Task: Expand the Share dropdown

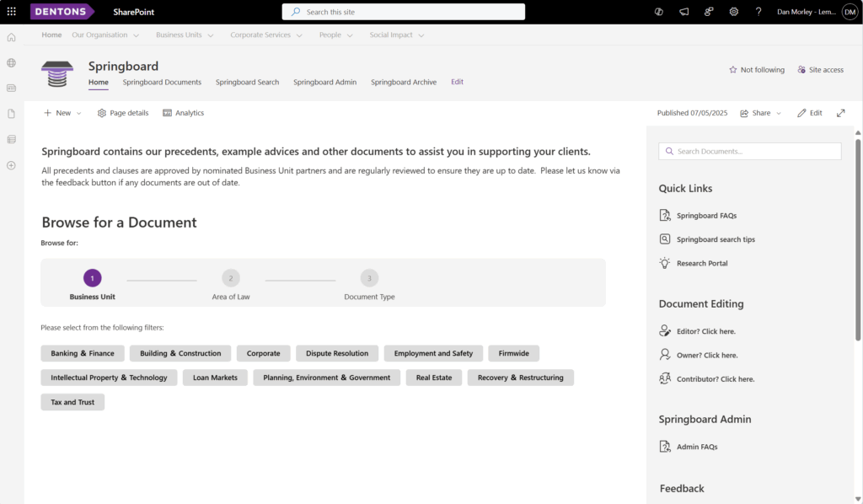Action: tap(761, 113)
